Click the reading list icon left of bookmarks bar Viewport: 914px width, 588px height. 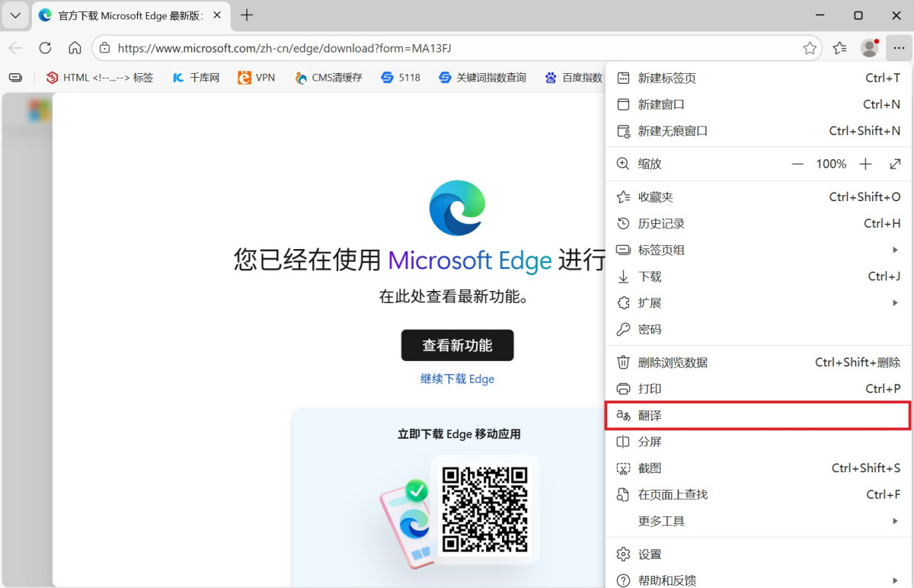click(15, 77)
